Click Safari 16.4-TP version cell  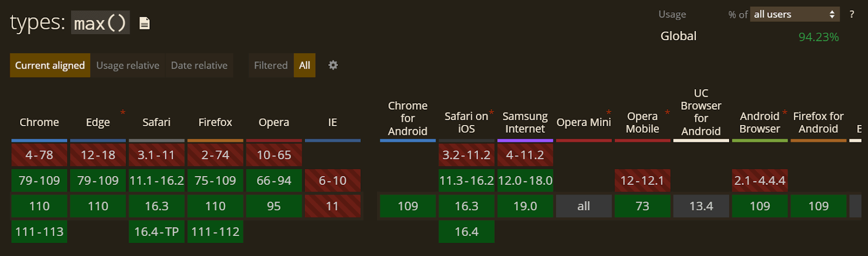[156, 232]
